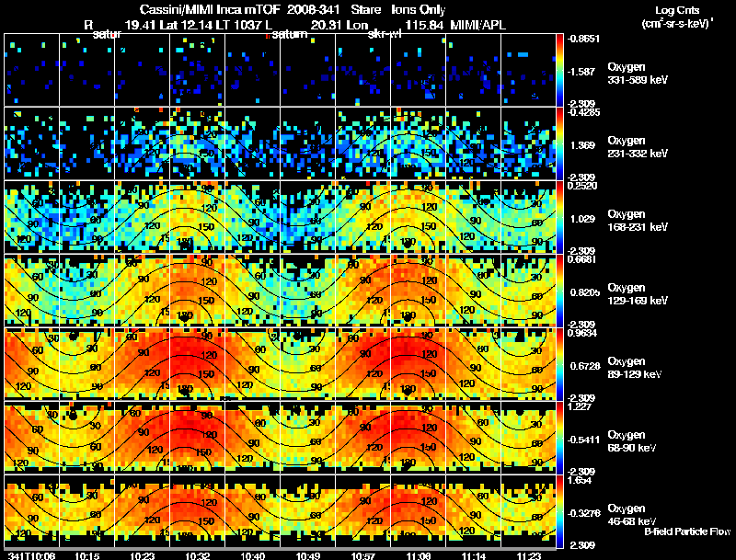Click the '0.6728' colorbar value

585,366
